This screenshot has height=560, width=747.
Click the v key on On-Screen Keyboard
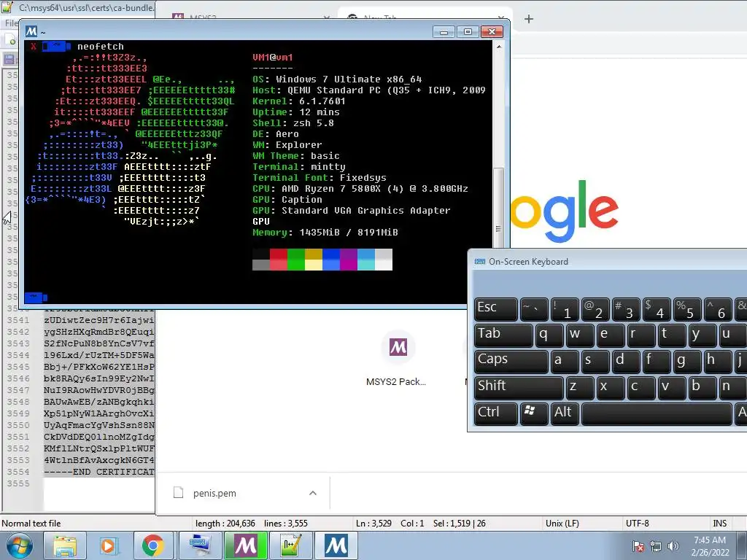tap(671, 387)
